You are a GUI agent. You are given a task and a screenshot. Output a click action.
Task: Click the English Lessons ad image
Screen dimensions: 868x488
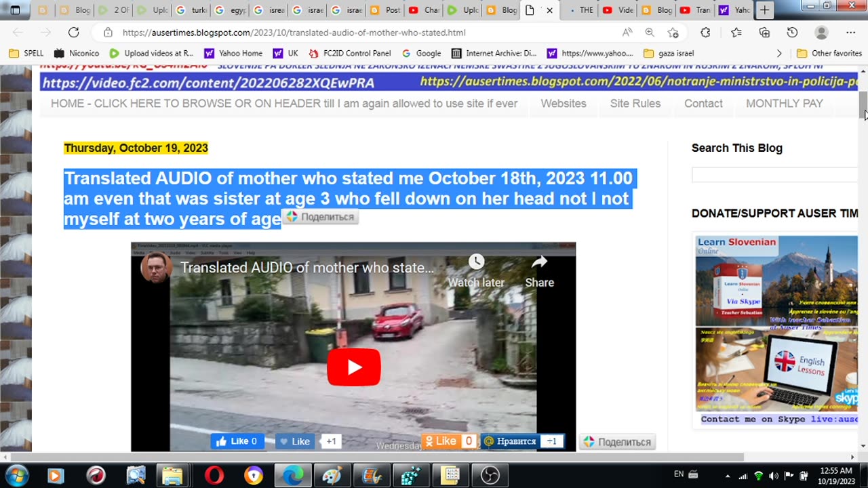coord(776,369)
